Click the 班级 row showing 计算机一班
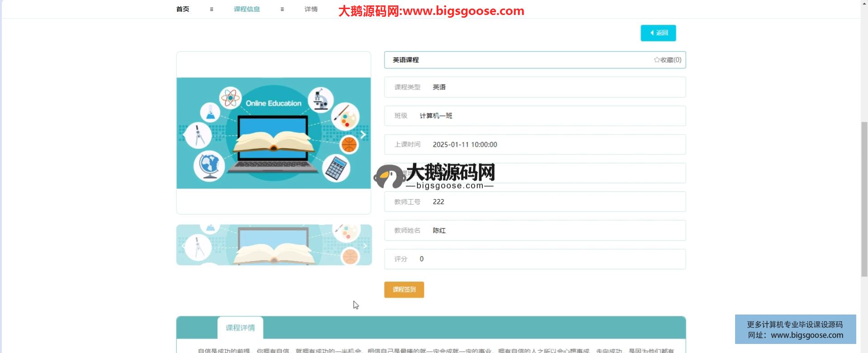868x353 pixels. pos(535,116)
